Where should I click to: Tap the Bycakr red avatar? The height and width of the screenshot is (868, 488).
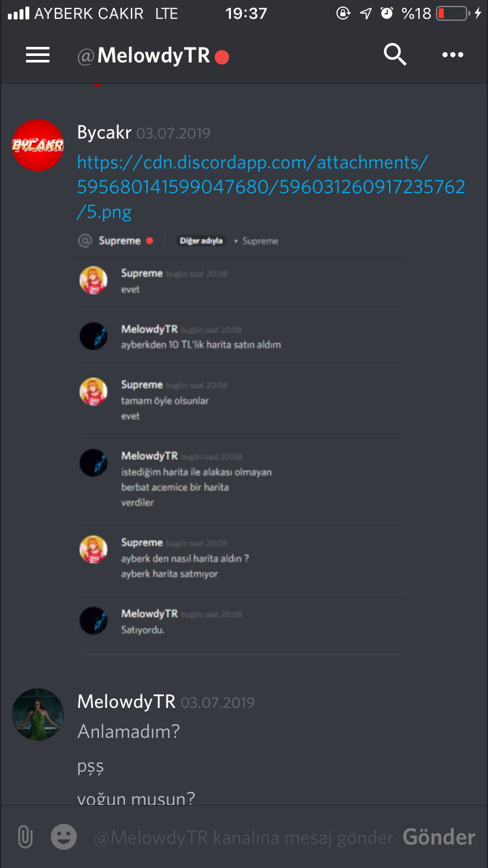[x=38, y=145]
